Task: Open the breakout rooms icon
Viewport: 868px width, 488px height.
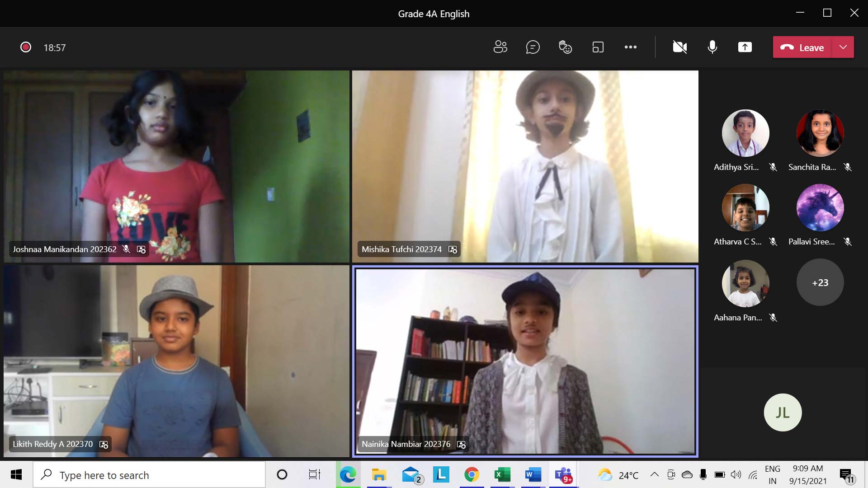Action: (x=598, y=47)
